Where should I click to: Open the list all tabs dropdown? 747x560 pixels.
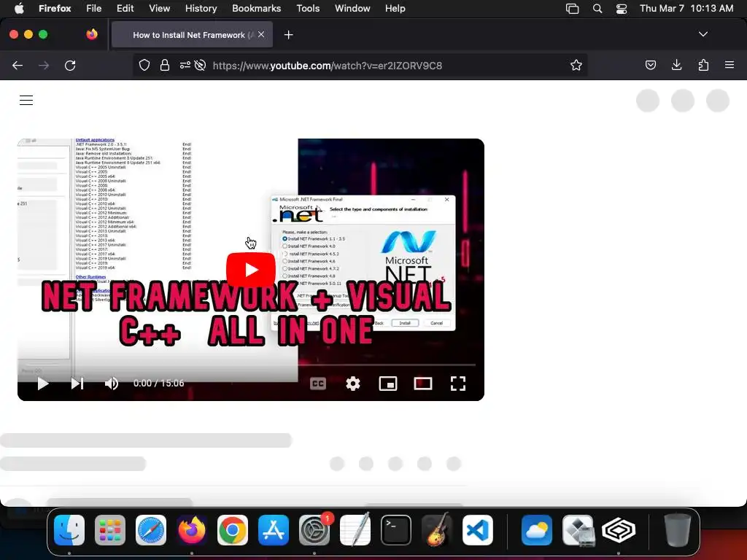click(703, 34)
